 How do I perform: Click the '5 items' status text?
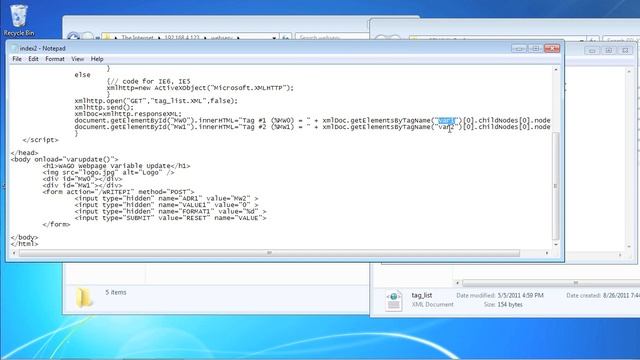(116, 292)
